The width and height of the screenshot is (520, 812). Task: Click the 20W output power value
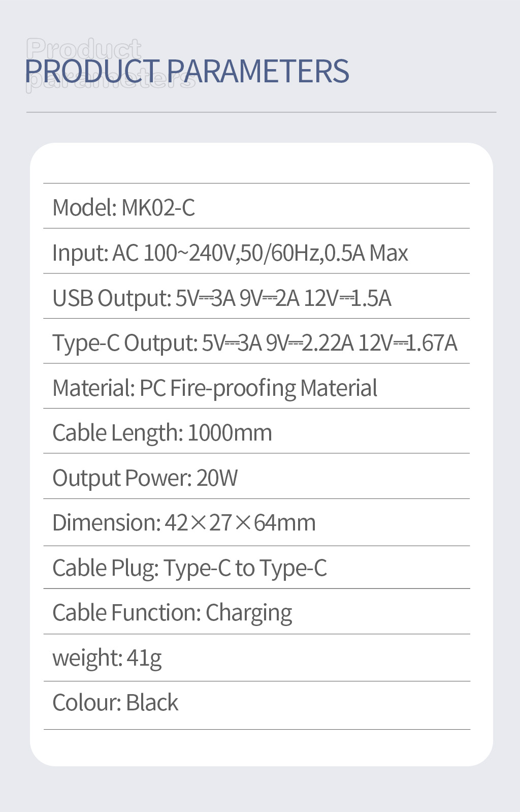click(x=217, y=478)
